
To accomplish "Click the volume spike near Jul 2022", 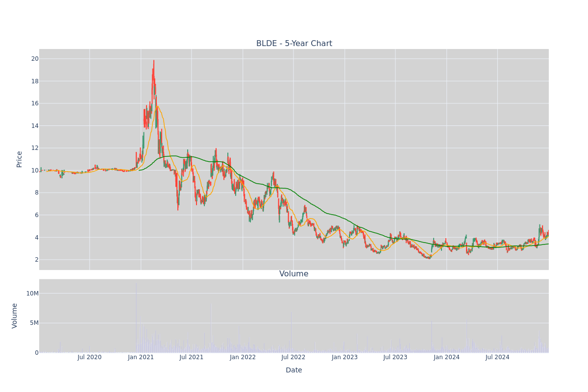I will click(292, 333).
